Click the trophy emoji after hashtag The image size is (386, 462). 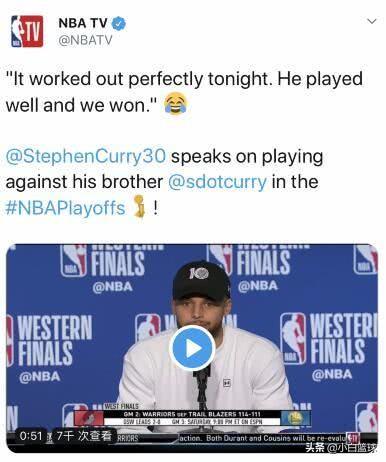coord(140,206)
